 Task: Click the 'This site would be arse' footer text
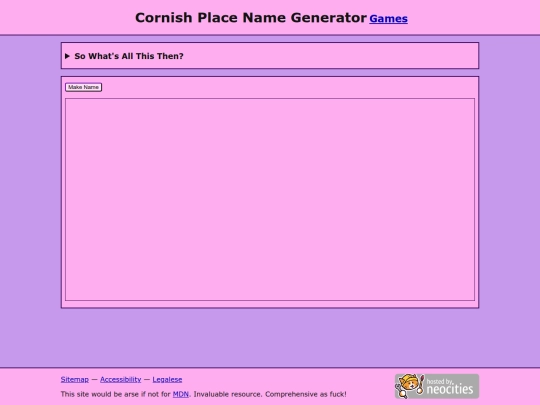point(204,394)
